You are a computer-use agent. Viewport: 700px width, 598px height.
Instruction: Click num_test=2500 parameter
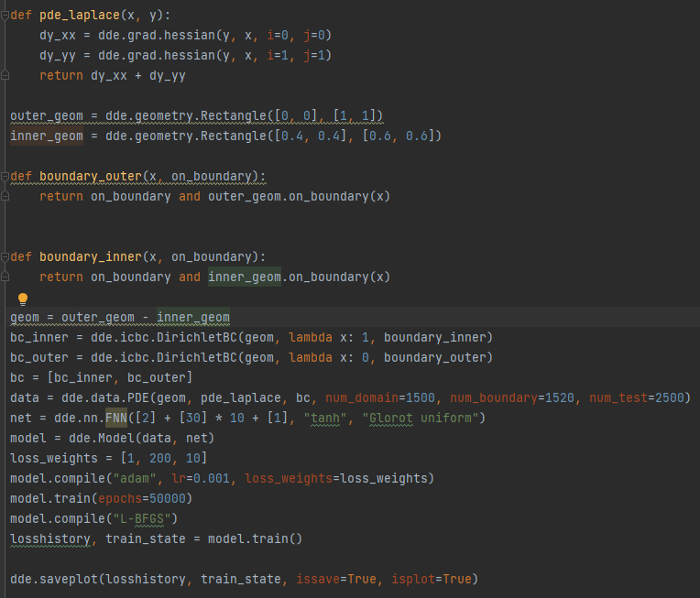tap(637, 397)
